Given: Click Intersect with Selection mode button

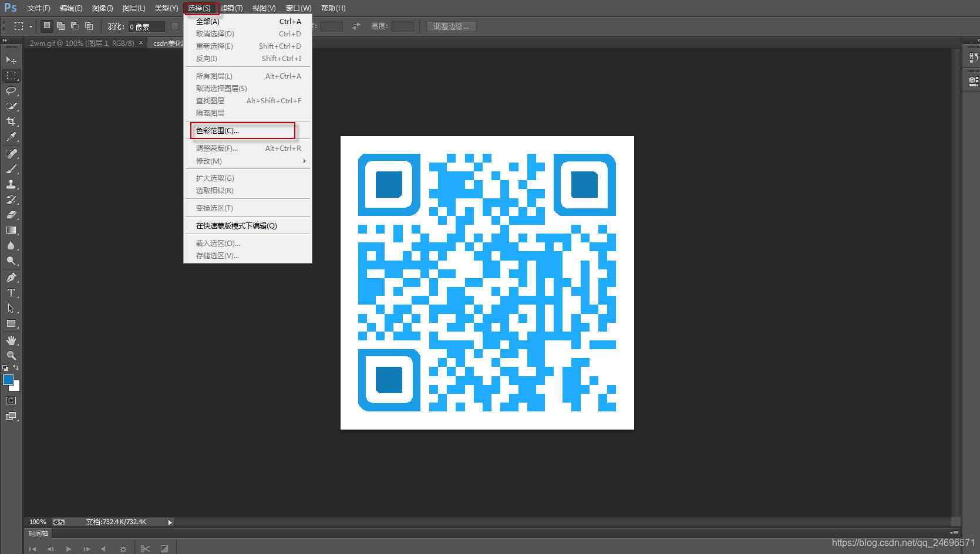Looking at the screenshot, I should tap(89, 26).
